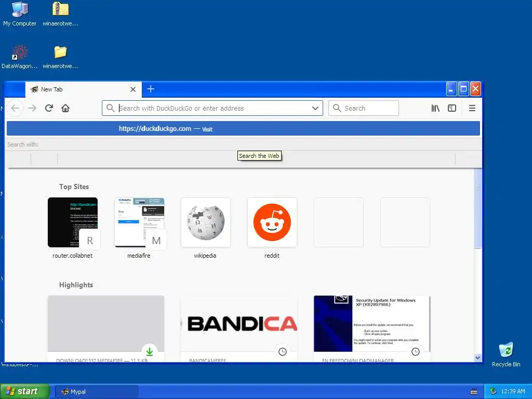
Task: Click the clock icon on Security Update card
Action: click(415, 352)
